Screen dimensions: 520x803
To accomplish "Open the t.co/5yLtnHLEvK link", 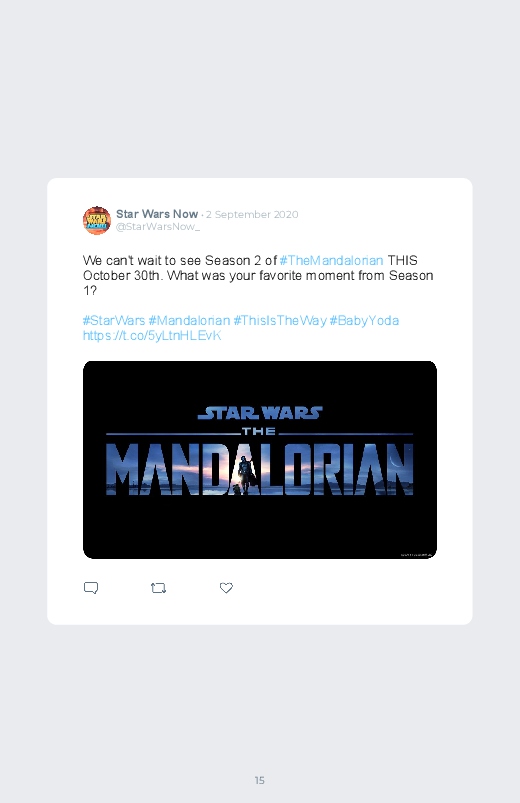I will (152, 335).
